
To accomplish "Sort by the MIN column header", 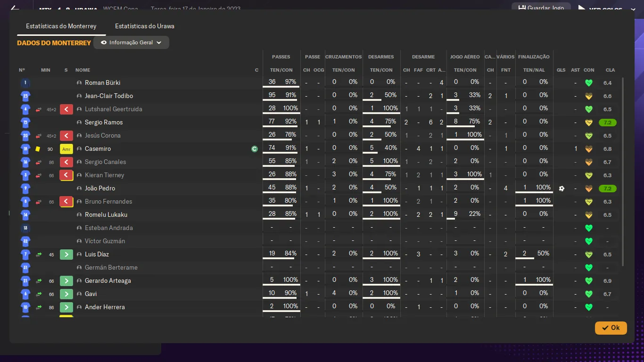I will [x=46, y=70].
